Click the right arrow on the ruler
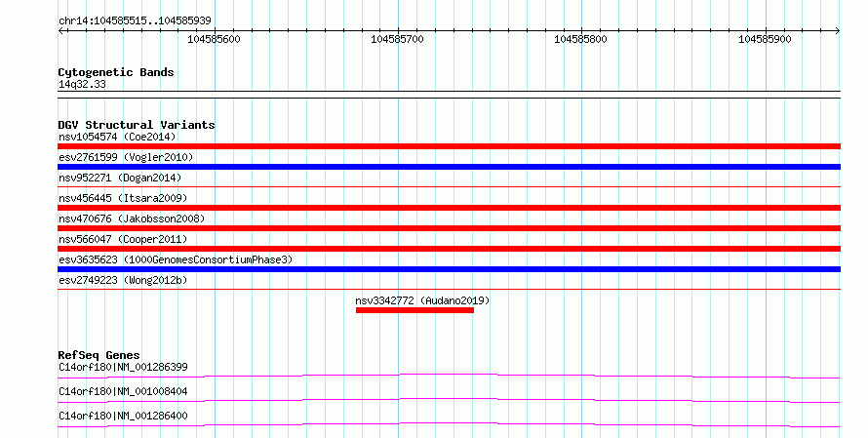The image size is (868, 438). (x=838, y=31)
